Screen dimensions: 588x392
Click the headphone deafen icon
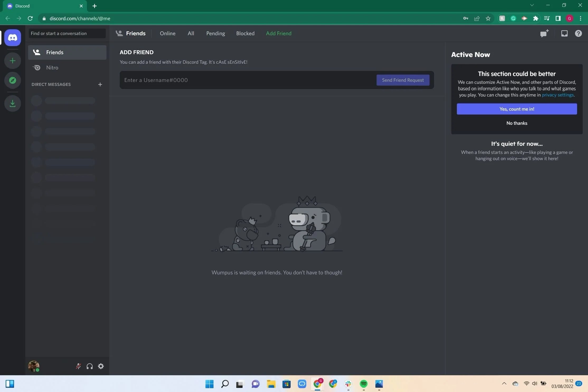[x=89, y=366]
